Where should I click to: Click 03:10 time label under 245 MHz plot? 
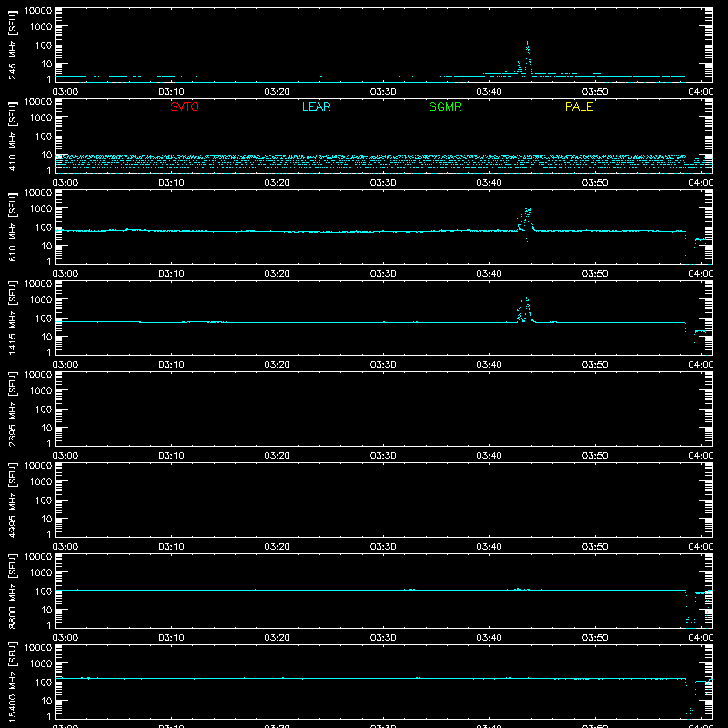pyautogui.click(x=171, y=92)
